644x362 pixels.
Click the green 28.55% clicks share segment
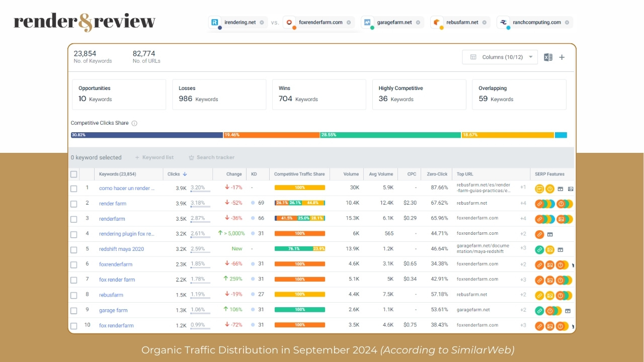point(390,135)
